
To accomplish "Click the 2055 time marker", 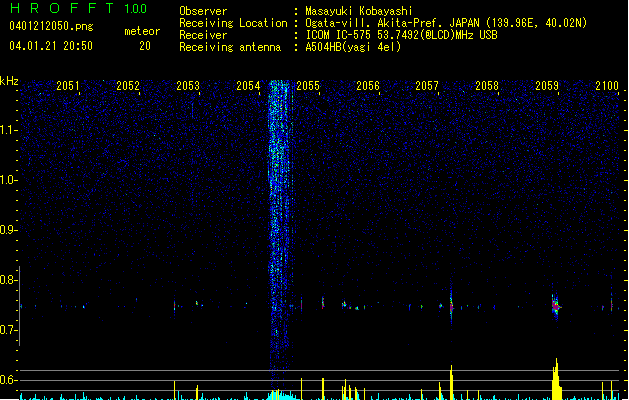I will click(308, 86).
